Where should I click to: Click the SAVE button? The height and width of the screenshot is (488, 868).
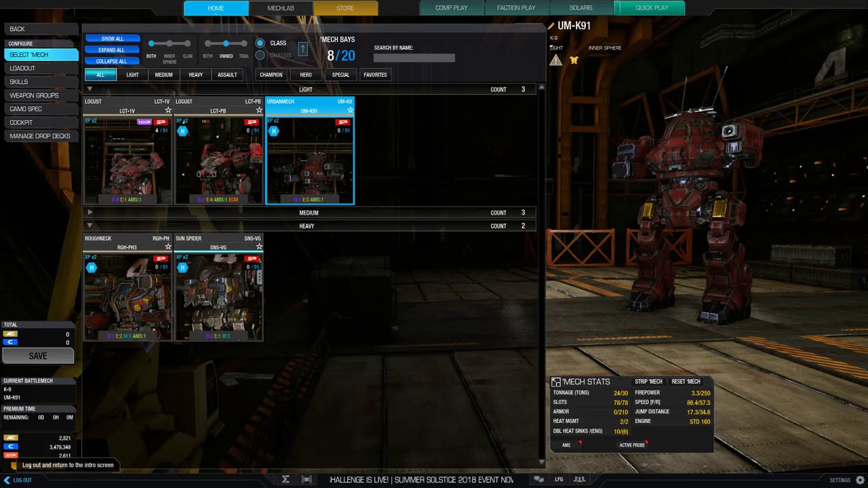(x=38, y=356)
